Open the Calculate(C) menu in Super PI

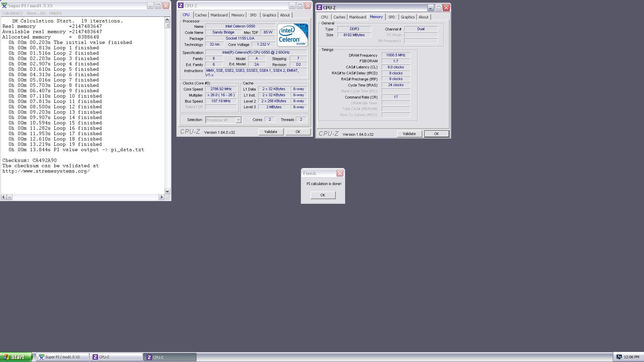pyautogui.click(x=12, y=13)
